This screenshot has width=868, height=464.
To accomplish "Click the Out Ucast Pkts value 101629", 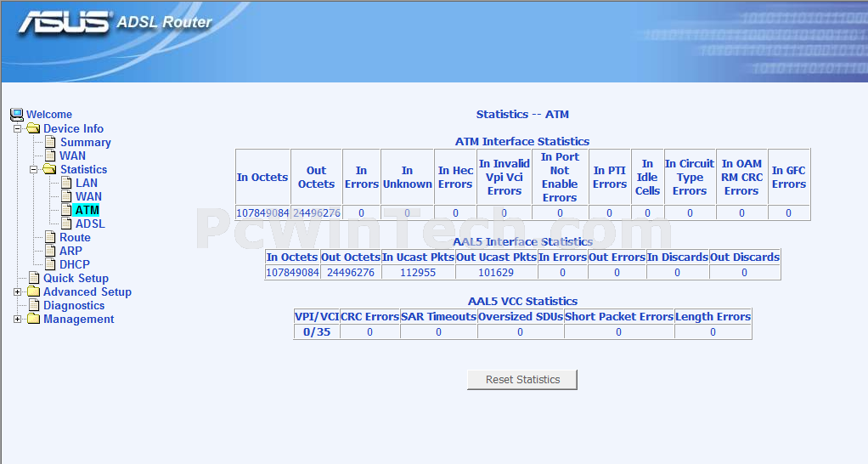I will (x=496, y=273).
